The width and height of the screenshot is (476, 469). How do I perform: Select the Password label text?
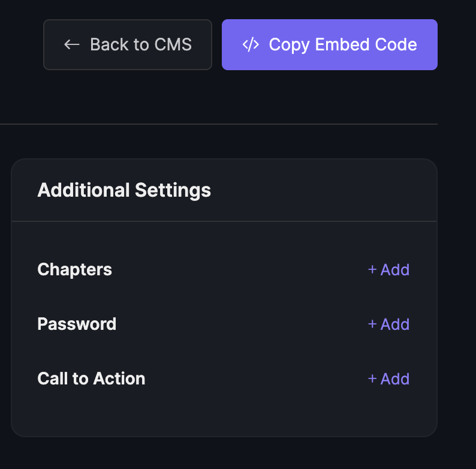(77, 324)
